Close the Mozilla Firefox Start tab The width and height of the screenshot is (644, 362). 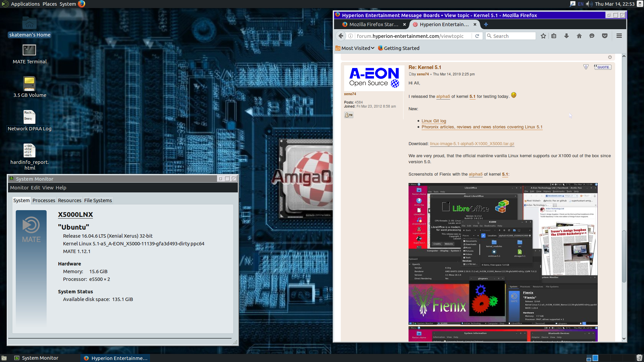405,24
